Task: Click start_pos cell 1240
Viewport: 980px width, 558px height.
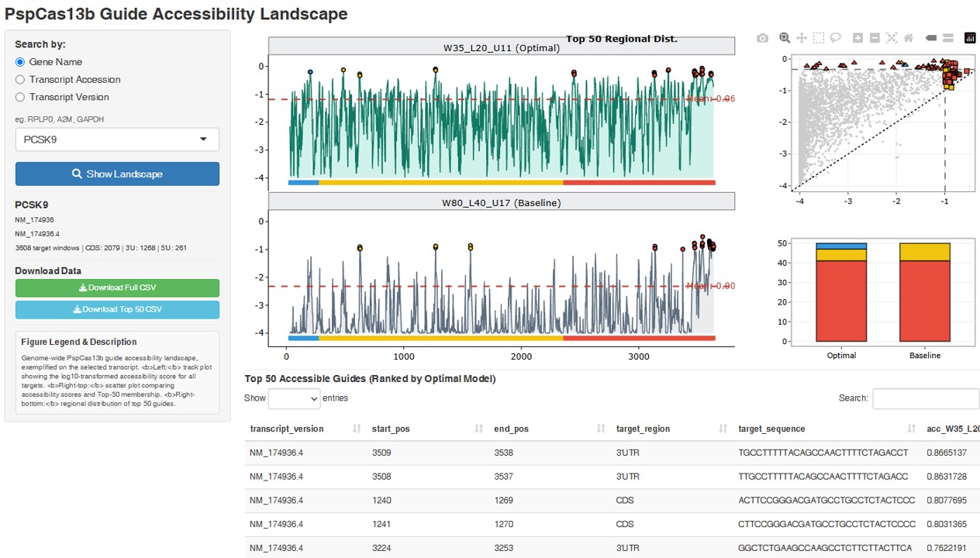Action: coord(381,501)
